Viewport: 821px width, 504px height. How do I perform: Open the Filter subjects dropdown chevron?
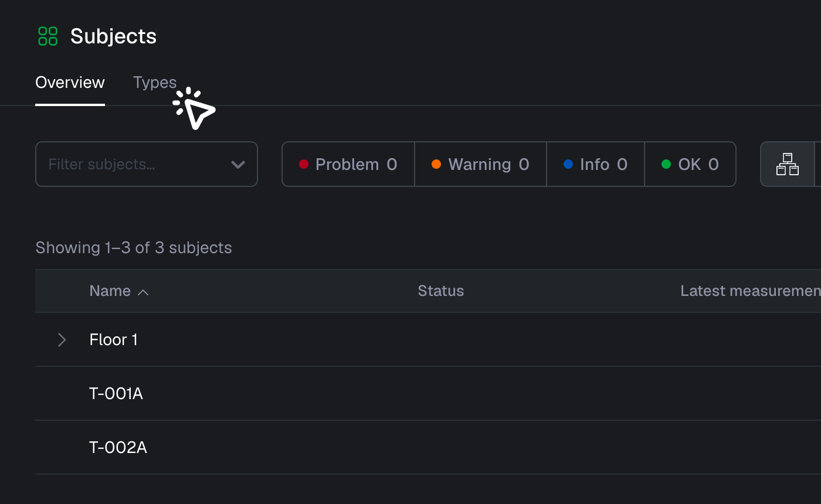[x=238, y=165]
